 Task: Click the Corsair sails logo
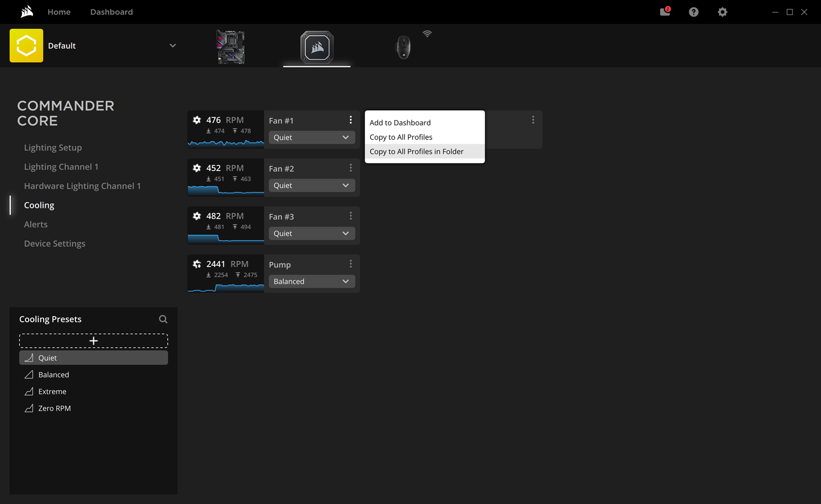(x=27, y=11)
